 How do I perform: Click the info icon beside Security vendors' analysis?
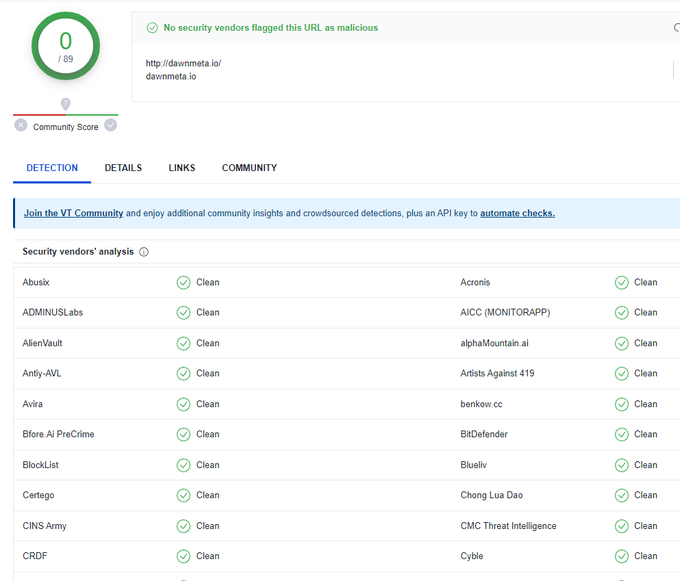coord(144,252)
